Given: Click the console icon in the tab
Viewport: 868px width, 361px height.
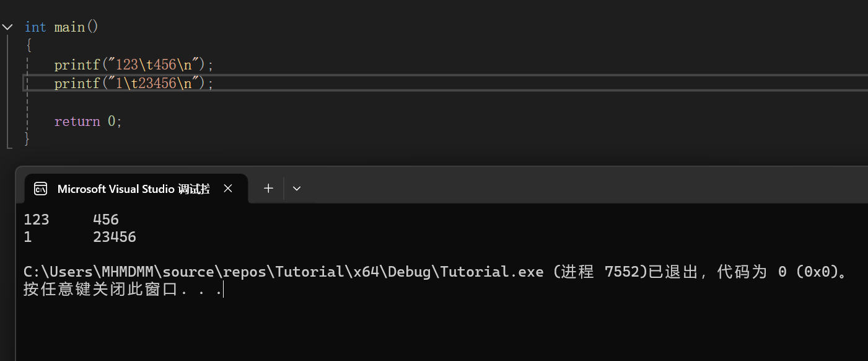Looking at the screenshot, I should pyautogui.click(x=41, y=189).
